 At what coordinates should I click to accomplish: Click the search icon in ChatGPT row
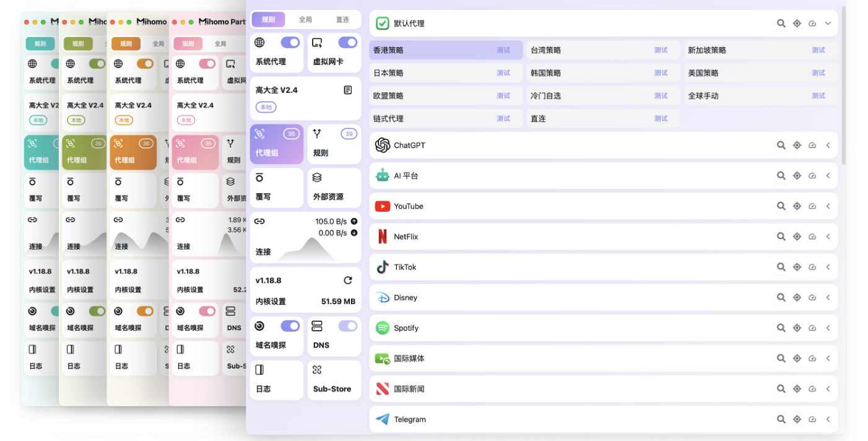point(781,146)
